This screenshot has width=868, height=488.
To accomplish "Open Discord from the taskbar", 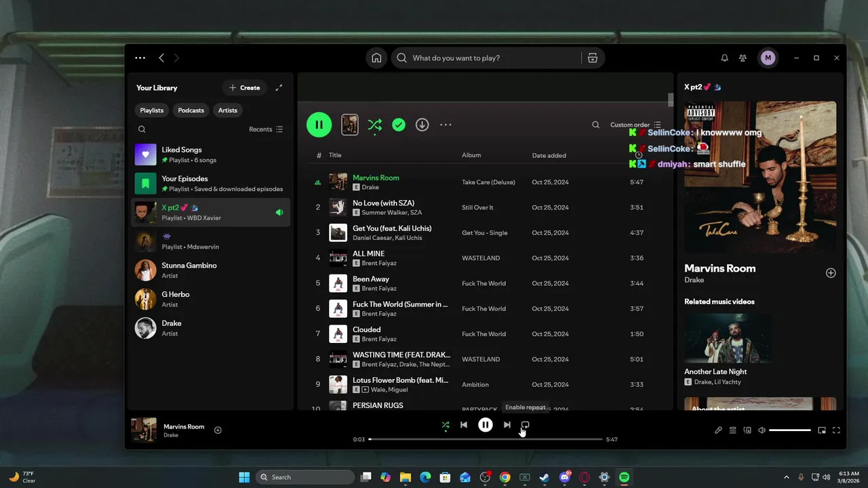I will [x=564, y=477].
